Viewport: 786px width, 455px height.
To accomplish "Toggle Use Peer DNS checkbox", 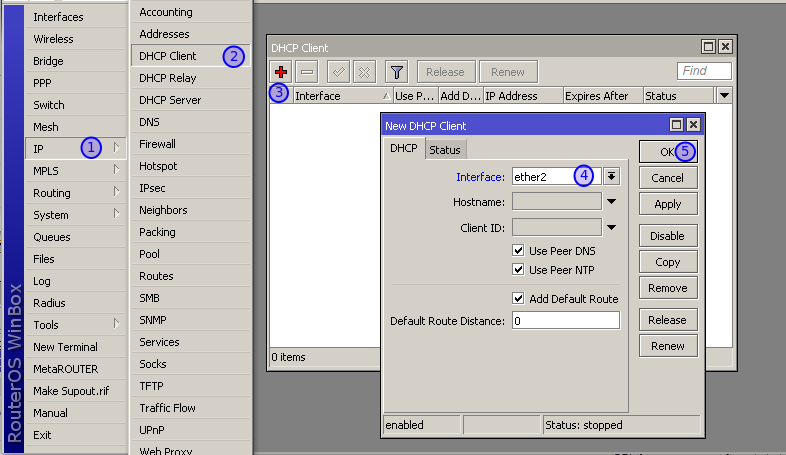I will tap(518, 250).
